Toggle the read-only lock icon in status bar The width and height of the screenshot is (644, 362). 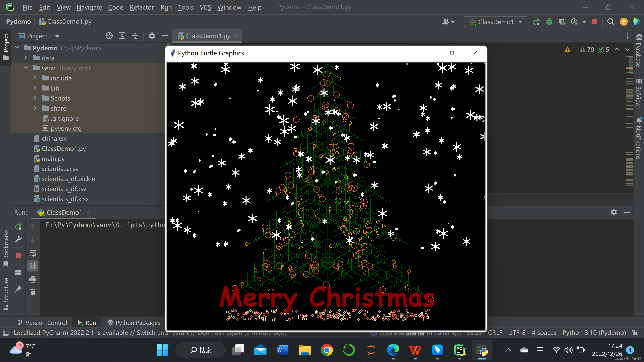634,333
